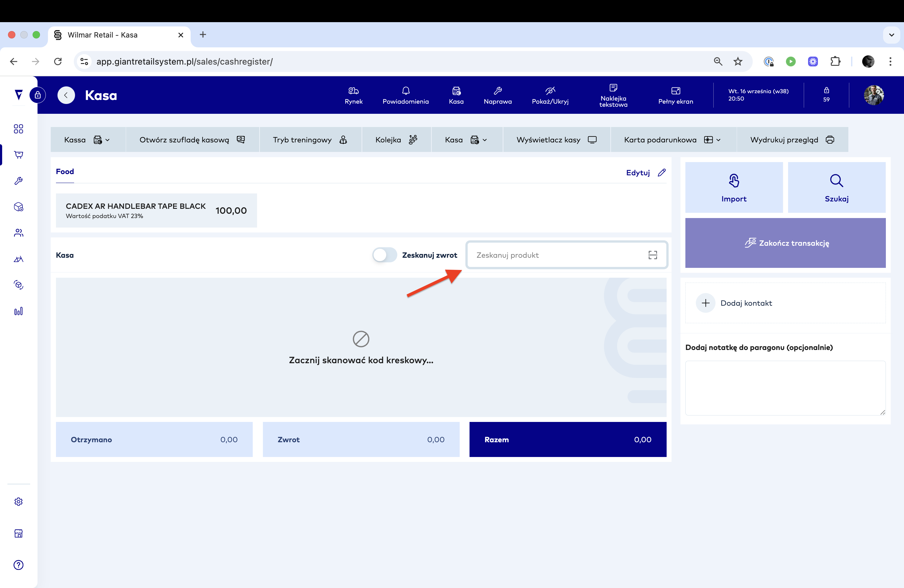Open Wyświetlacz kasy display
Viewport: 904px width, 588px height.
[557, 139]
